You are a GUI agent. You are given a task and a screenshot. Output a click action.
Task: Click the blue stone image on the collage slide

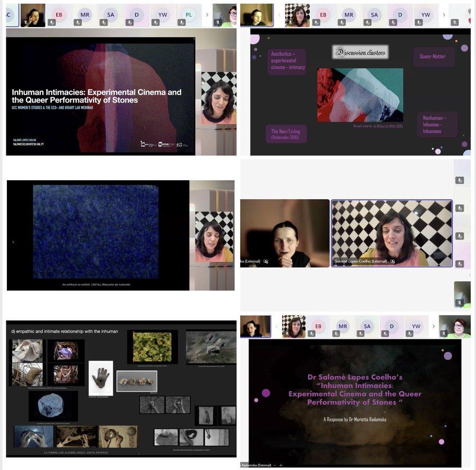(53, 406)
